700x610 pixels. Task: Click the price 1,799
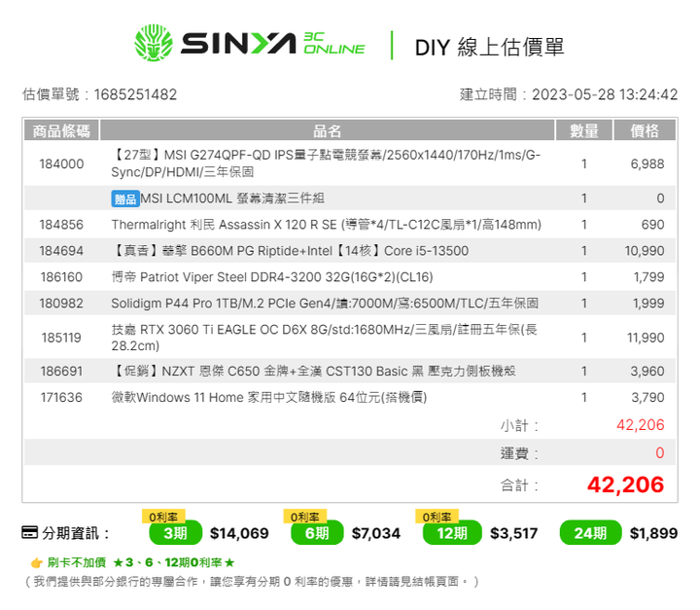point(649,277)
